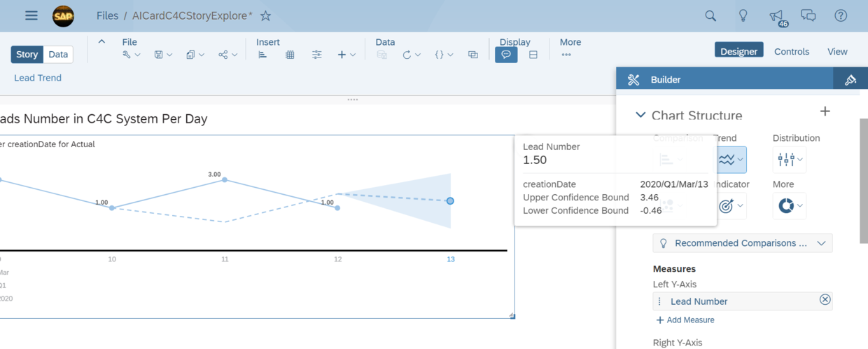
Task: Click the Add Measure link
Action: (x=685, y=320)
